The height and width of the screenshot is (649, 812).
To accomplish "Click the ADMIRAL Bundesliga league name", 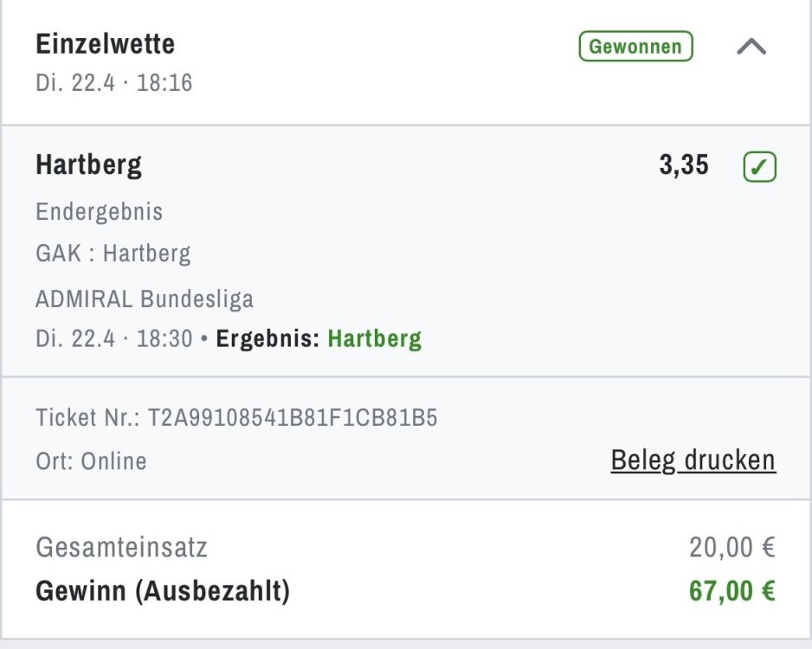I will coord(144,299).
